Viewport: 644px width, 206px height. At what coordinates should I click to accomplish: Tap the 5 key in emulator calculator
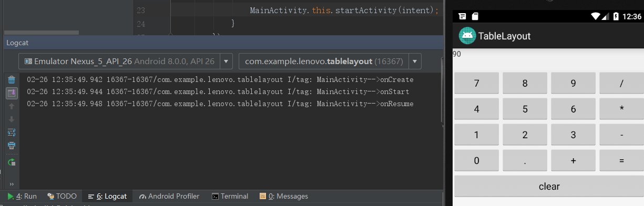click(525, 109)
